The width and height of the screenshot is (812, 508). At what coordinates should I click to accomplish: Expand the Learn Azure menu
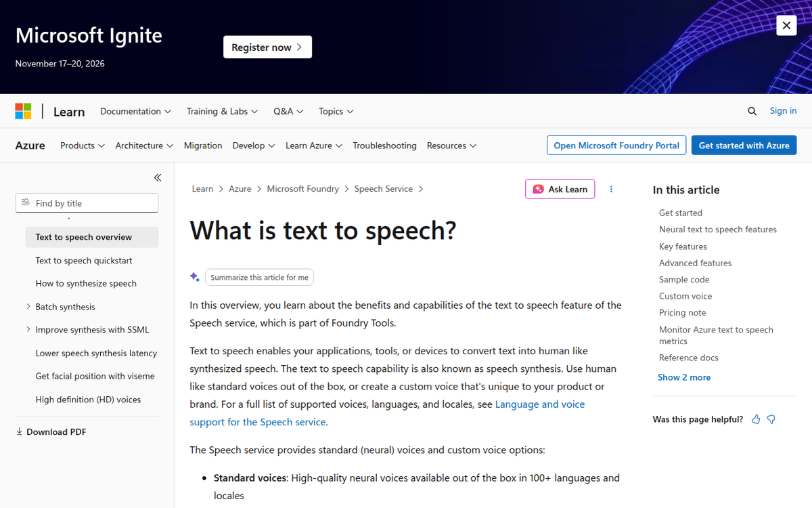(314, 146)
